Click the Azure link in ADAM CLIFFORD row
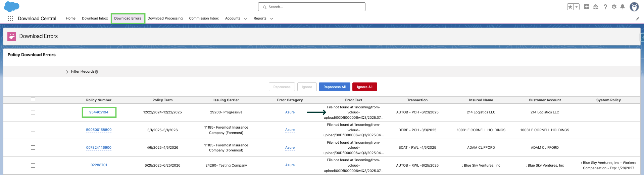644x175 pixels. (290, 148)
